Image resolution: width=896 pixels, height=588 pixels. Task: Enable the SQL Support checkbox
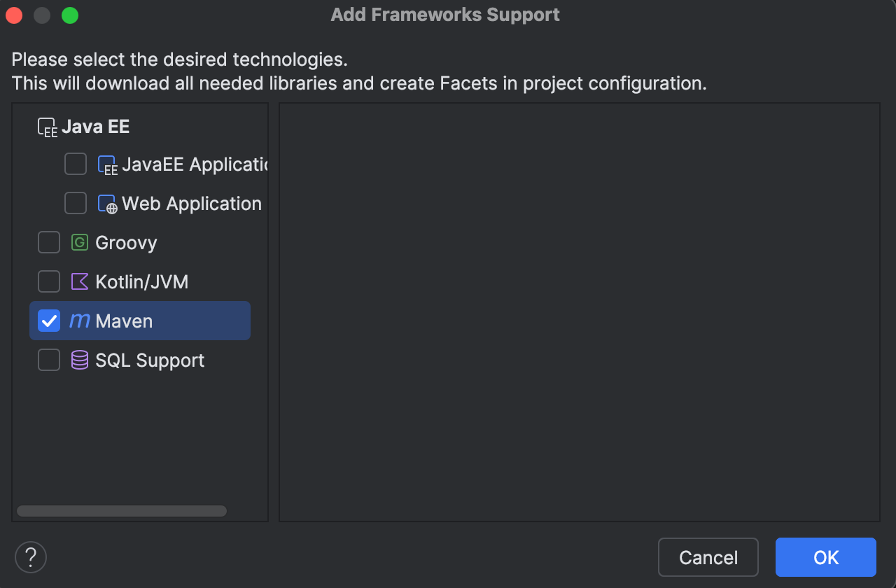tap(49, 360)
